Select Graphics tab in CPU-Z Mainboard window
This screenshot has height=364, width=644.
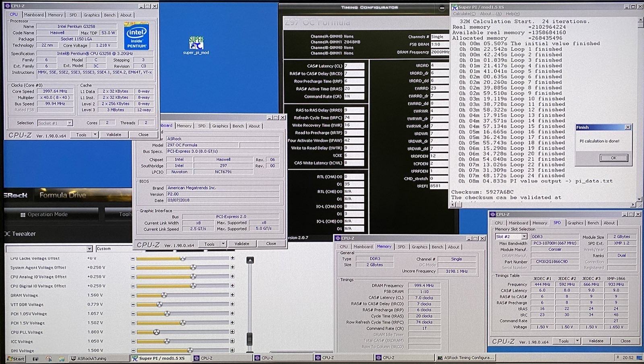(x=220, y=126)
